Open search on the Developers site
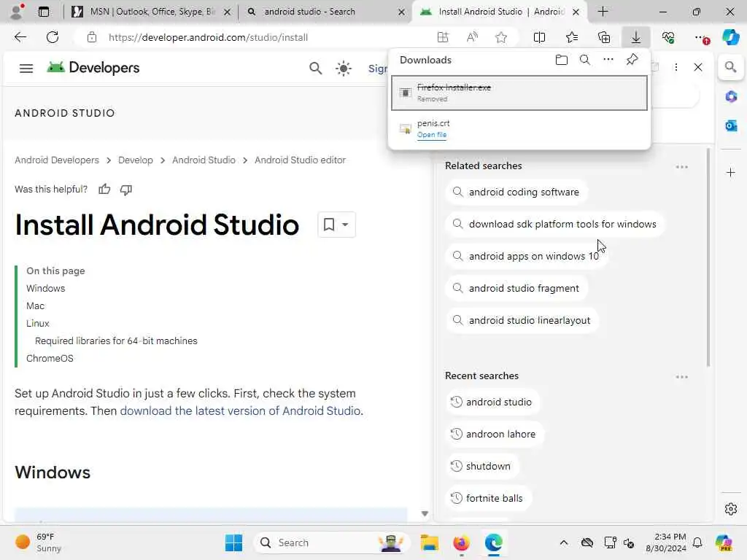Image resolution: width=747 pixels, height=560 pixels. [x=315, y=68]
